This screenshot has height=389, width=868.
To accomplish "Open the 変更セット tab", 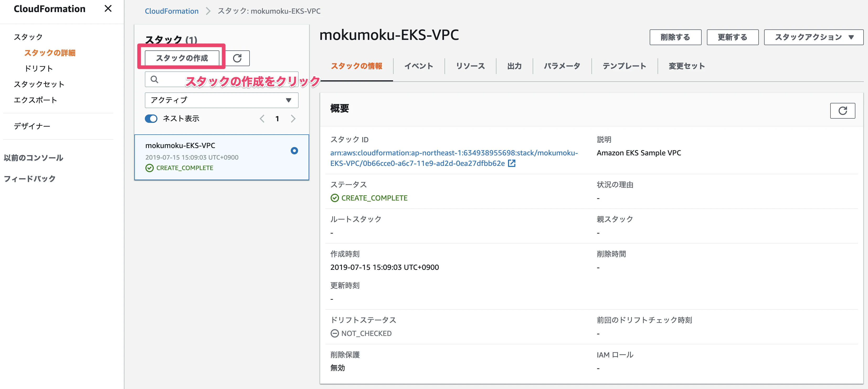I will click(x=686, y=66).
